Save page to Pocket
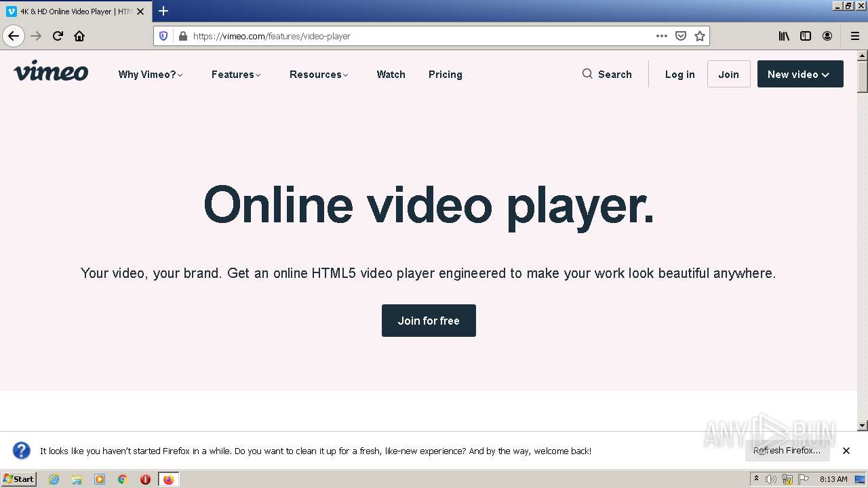868x488 pixels. 681,36
